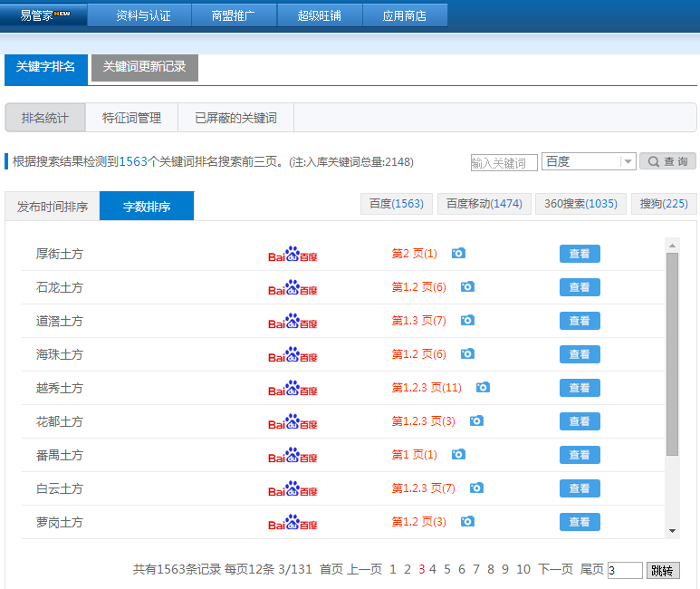
Task: Go to 下一页 in pagination
Action: pyautogui.click(x=555, y=570)
